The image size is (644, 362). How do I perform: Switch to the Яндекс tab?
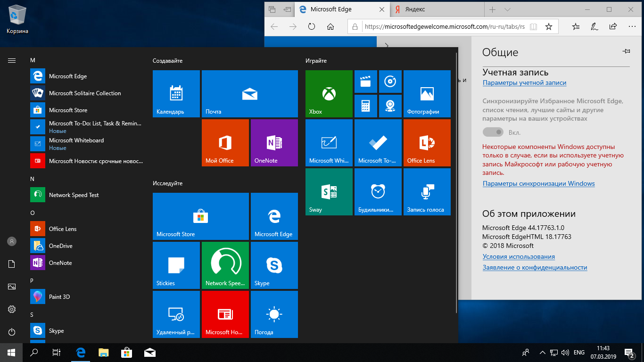(x=437, y=9)
